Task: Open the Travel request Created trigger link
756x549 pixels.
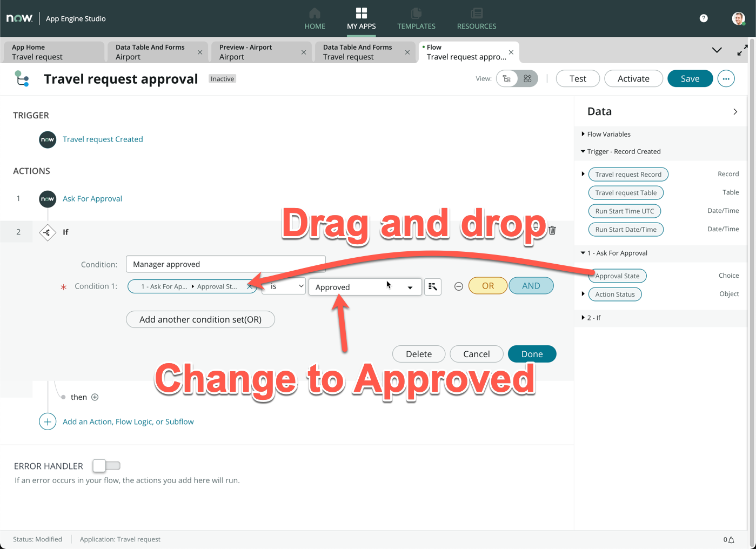Action: coord(103,139)
